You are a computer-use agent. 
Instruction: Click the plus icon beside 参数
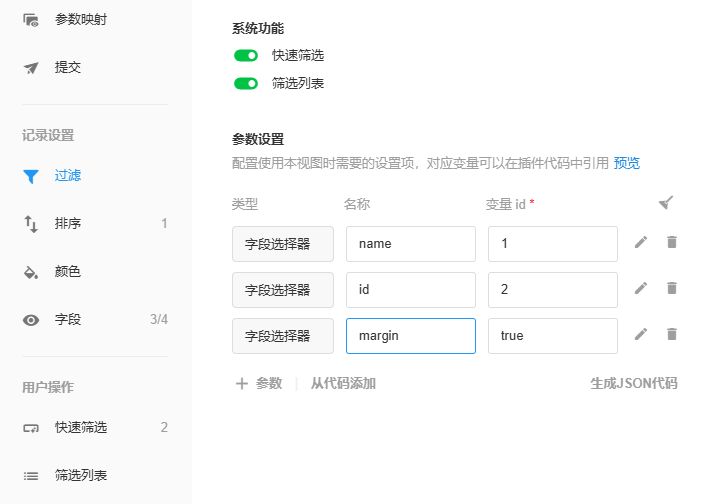click(242, 384)
